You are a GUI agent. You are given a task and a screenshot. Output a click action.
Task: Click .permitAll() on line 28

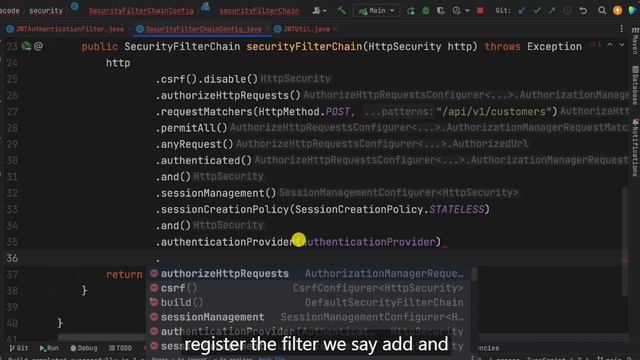(191, 128)
